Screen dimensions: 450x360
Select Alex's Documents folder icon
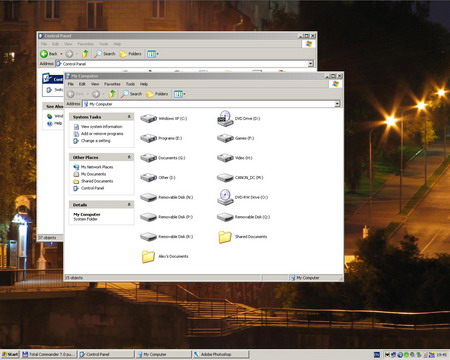148,256
